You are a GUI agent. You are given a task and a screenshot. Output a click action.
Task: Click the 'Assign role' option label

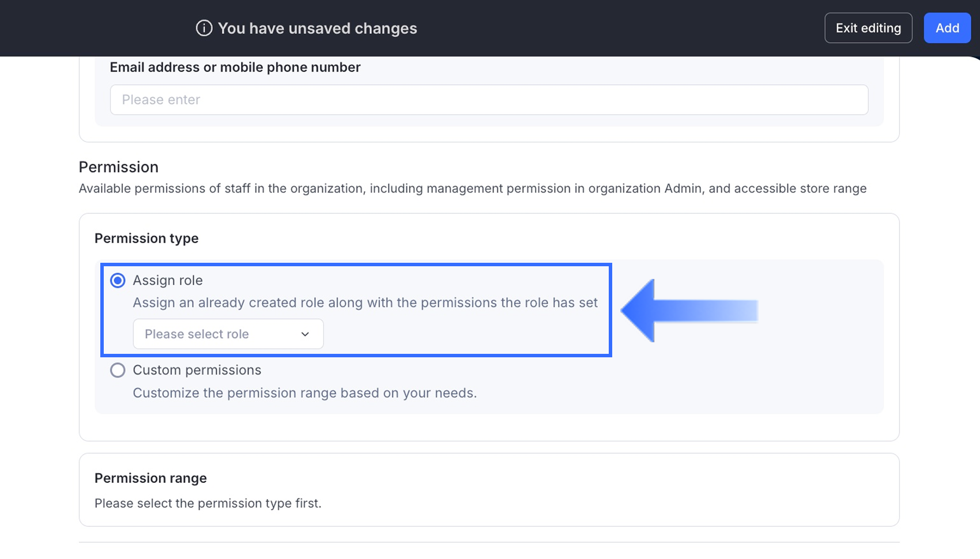tap(167, 281)
